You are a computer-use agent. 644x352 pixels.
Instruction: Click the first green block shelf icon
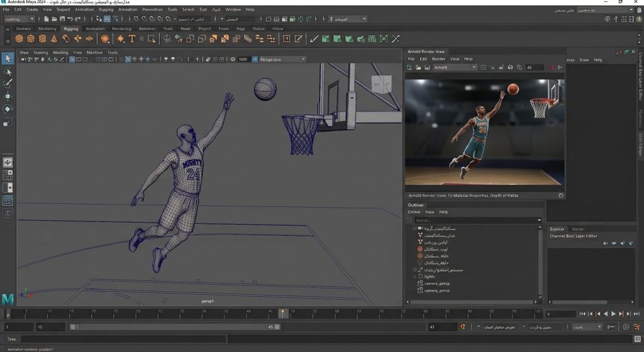coord(326,38)
